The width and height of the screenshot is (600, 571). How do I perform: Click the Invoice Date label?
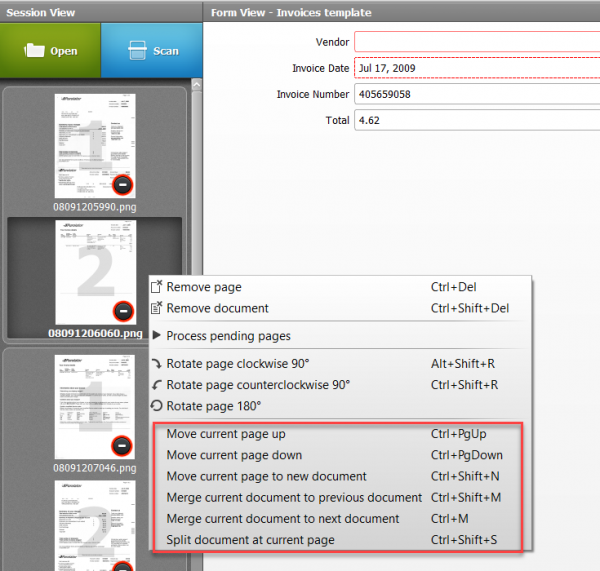click(x=321, y=68)
